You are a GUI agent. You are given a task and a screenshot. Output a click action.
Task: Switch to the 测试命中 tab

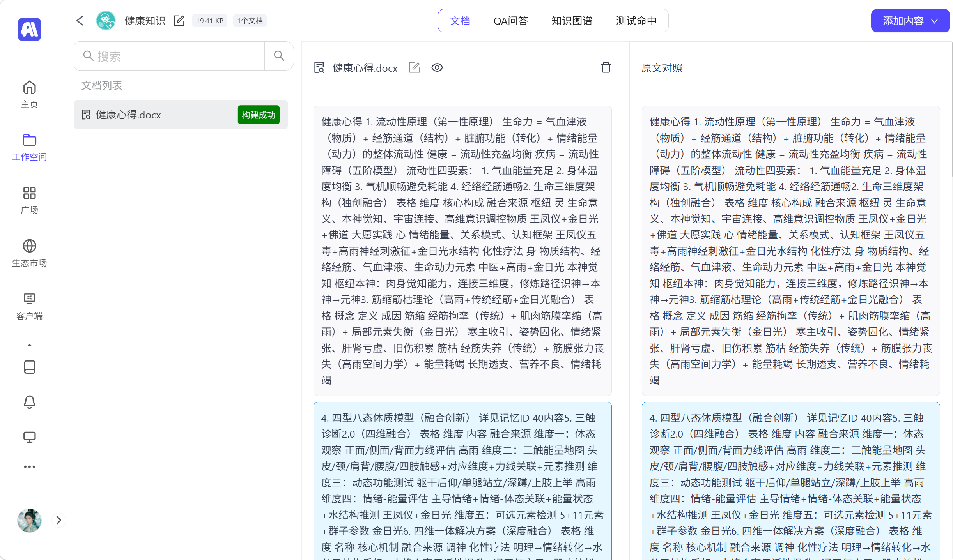pos(636,21)
